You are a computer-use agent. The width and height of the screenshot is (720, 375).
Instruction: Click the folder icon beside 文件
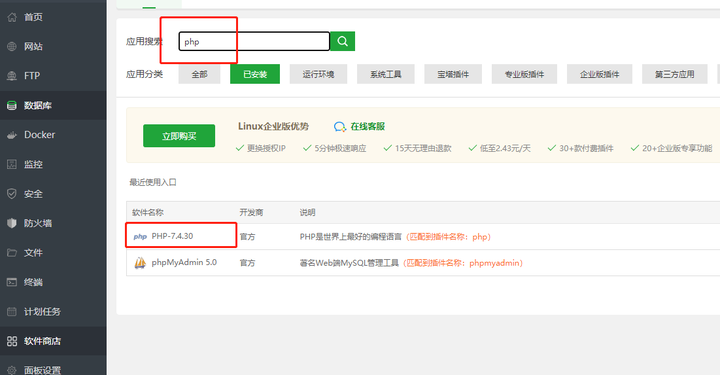click(x=12, y=253)
